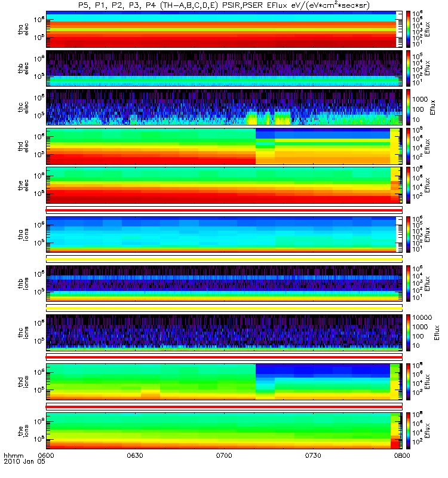Click the blue dropout region in thd elec panel

coord(323,133)
